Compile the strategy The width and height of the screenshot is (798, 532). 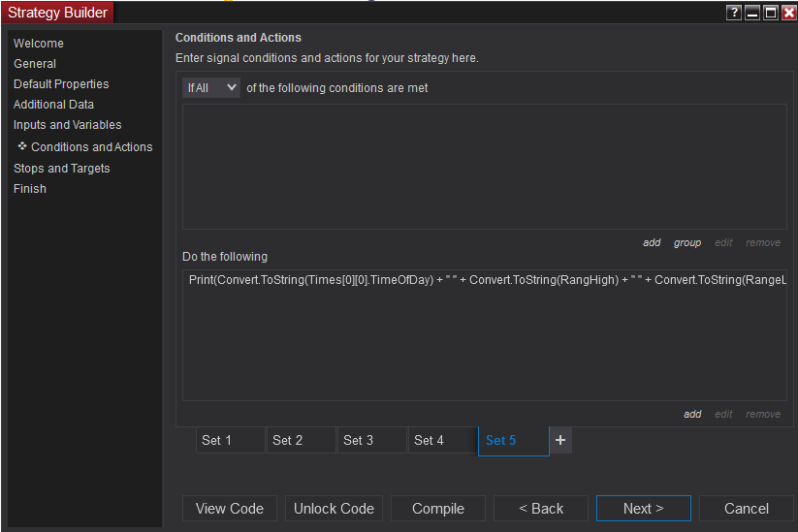pos(438,509)
